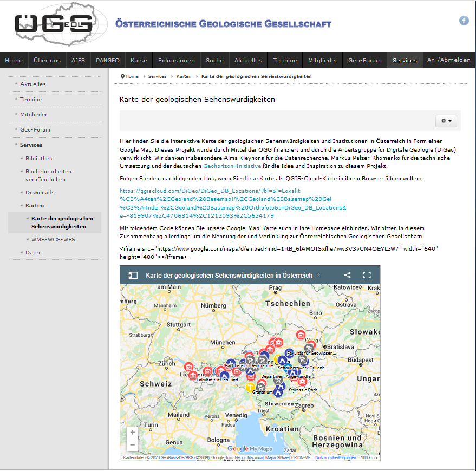
Task: Share the map via the share icon
Action: (347, 275)
